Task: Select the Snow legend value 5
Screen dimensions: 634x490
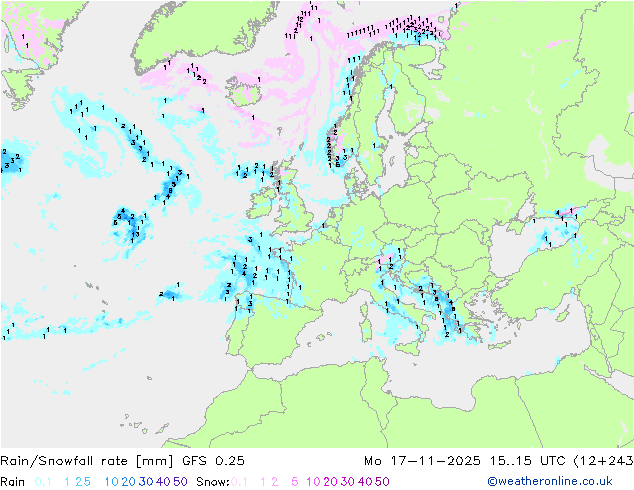Action: 295,482
